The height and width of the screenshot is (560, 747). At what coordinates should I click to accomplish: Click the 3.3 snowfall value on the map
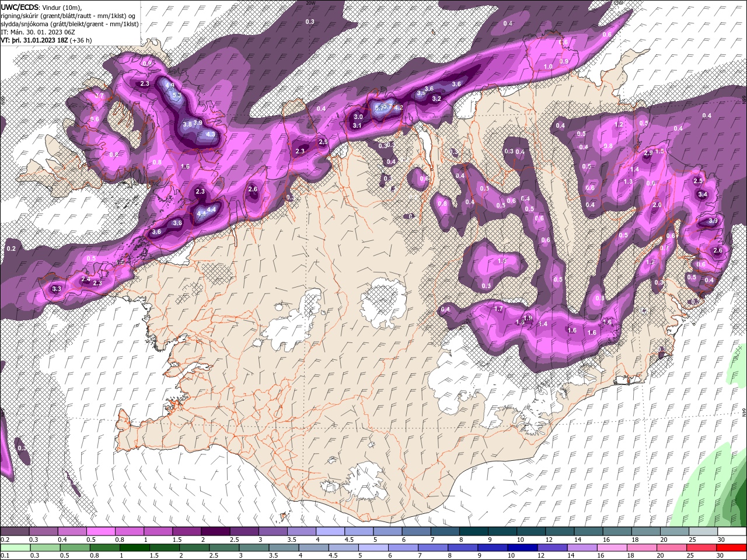coord(57,289)
